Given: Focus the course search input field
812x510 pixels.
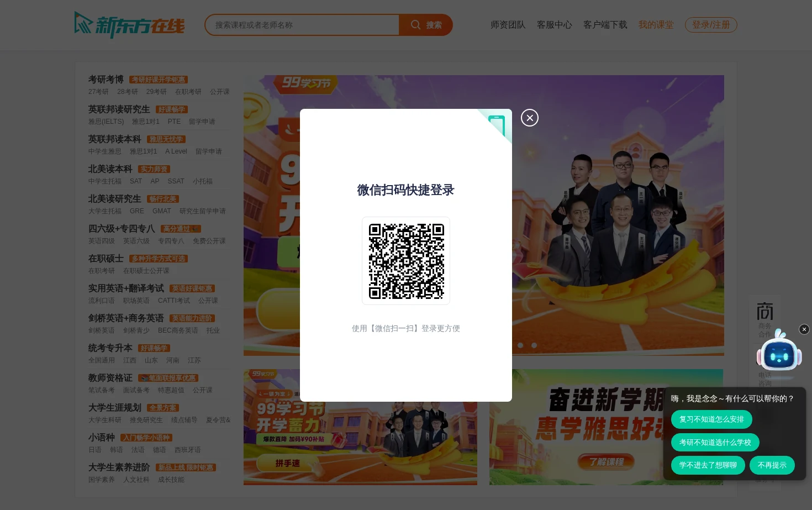Looking at the screenshot, I should click(302, 25).
